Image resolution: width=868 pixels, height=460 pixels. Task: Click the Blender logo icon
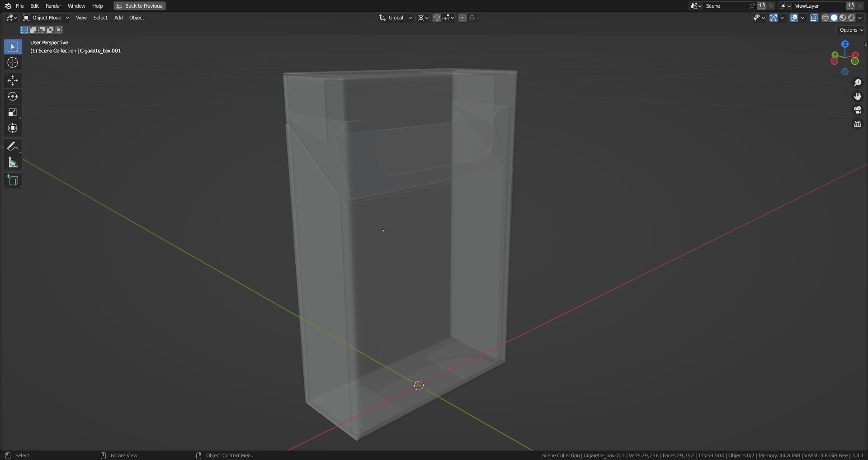[8, 6]
